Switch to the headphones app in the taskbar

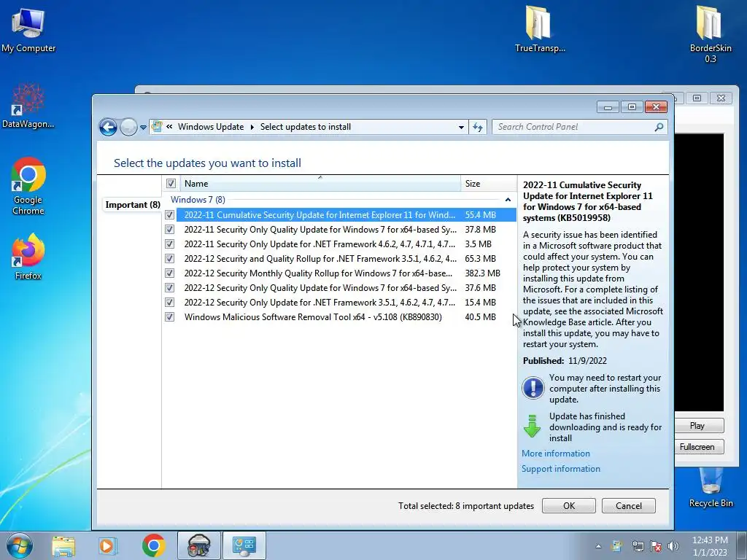199,545
